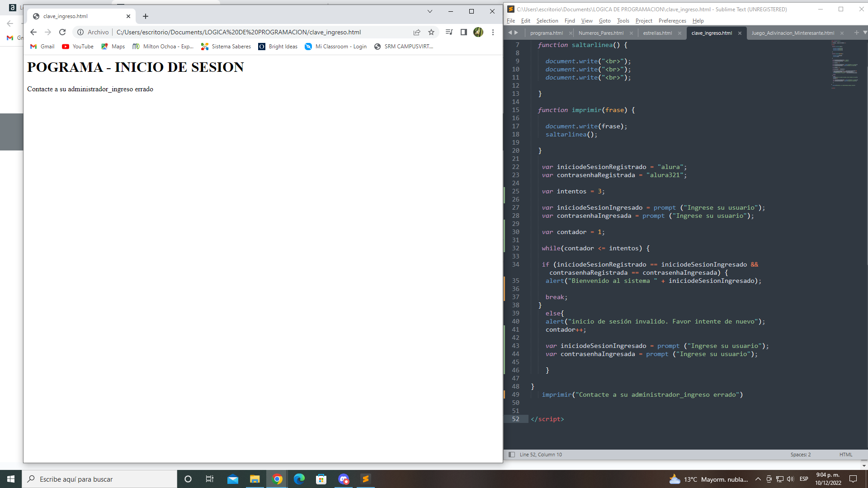Screen dimensions: 868x488
Task: Switch to estrellas.html tab
Action: click(657, 33)
